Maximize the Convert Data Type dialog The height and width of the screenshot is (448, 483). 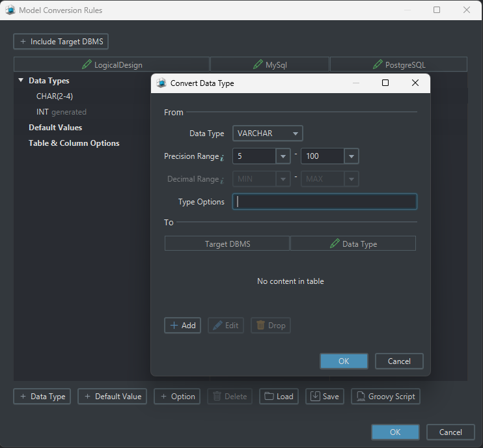pos(385,83)
